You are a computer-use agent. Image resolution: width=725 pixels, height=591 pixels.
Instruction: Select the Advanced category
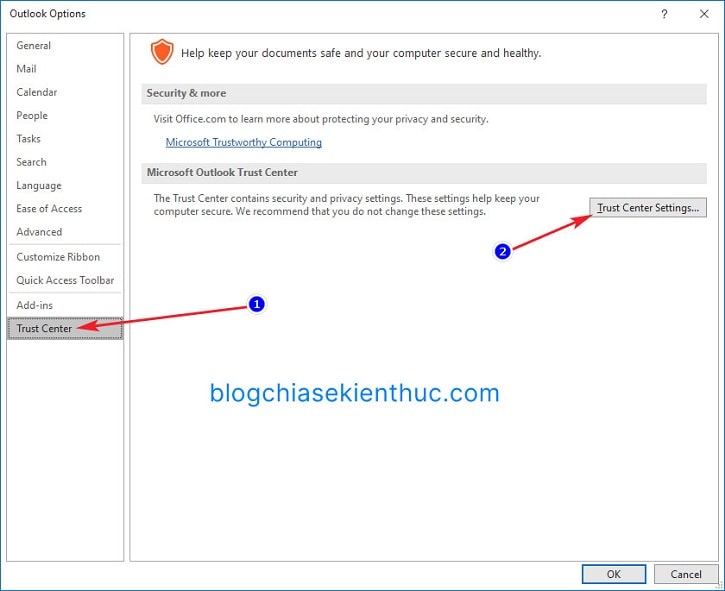click(x=65, y=232)
